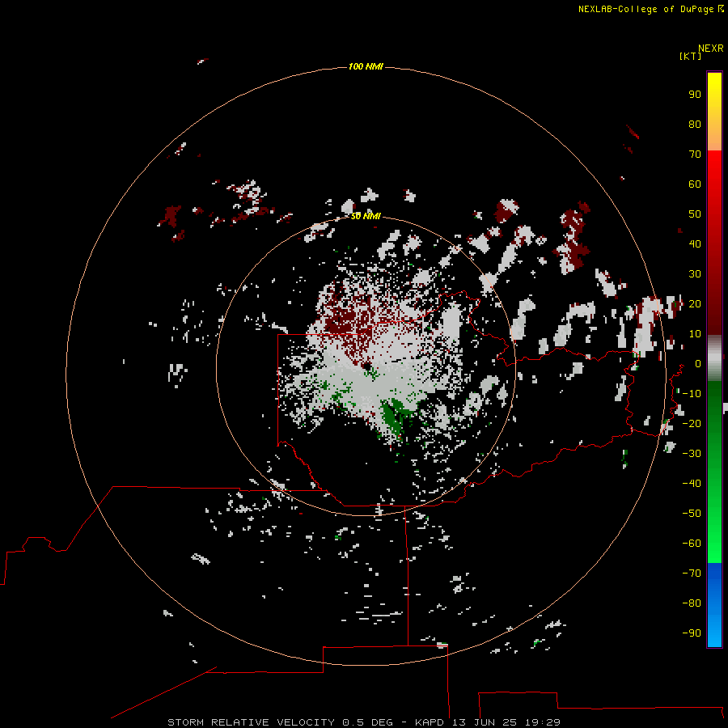The width and height of the screenshot is (728, 728).
Task: Click the green inbound velocity patch south of radar
Action: [395, 416]
